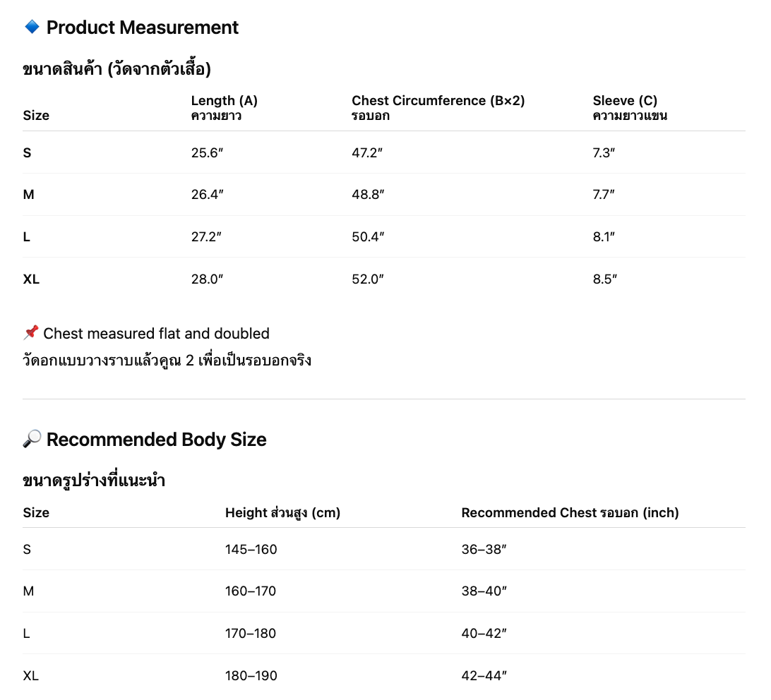This screenshot has width=771, height=700.
Task: Click the 48.8″ chest value for size M
Action: [x=368, y=195]
